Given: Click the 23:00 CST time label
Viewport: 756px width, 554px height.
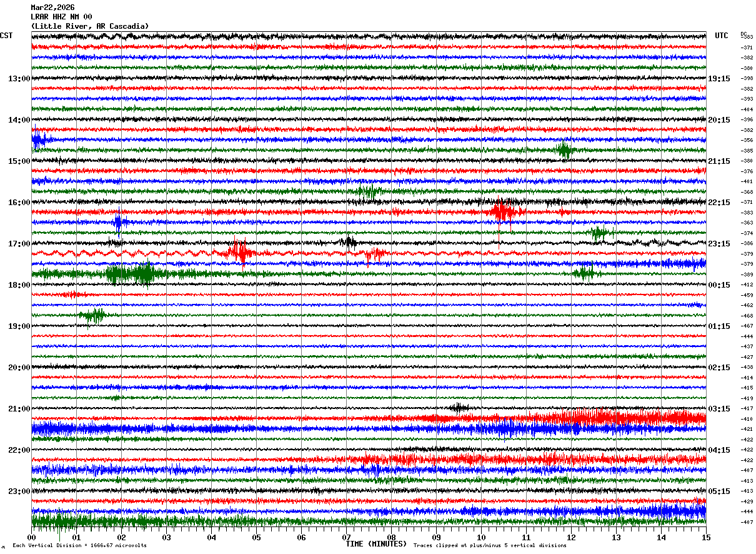Looking at the screenshot, I should pos(19,491).
